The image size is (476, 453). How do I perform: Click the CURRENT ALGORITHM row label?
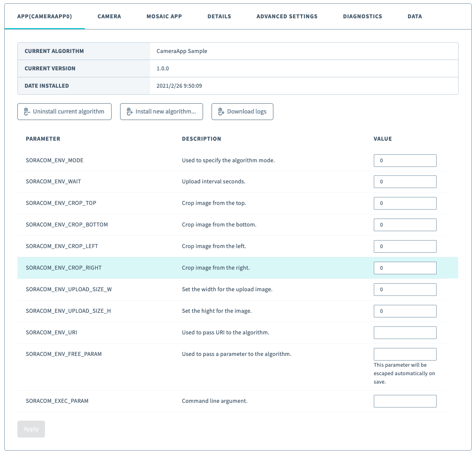tap(54, 51)
